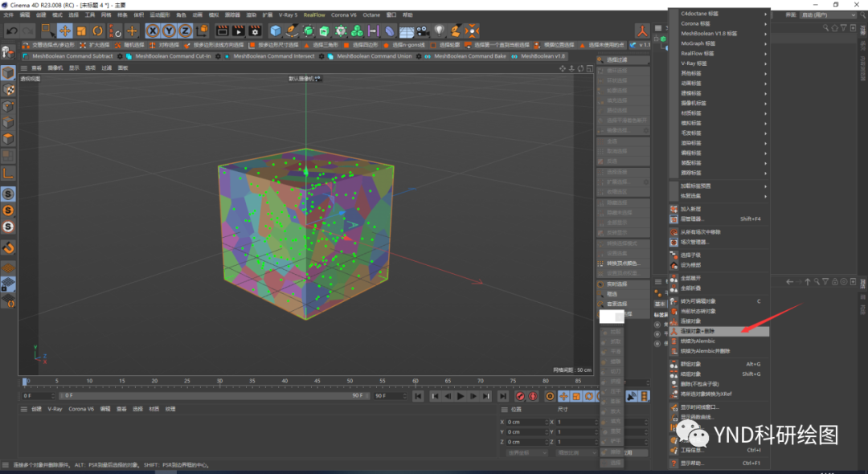
Task: Play the animation forward
Action: tap(461, 396)
